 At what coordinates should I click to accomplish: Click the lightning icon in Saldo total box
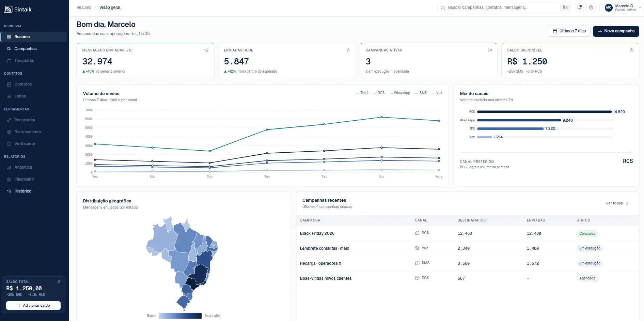[59, 281]
